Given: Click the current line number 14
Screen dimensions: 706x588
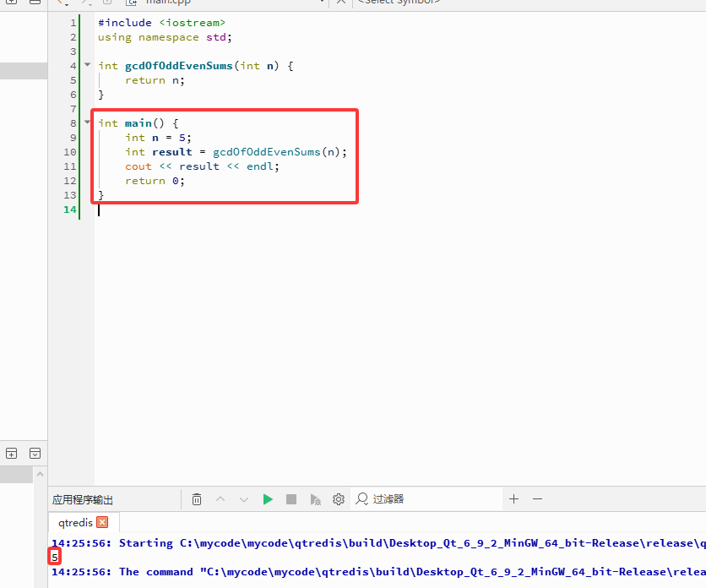Looking at the screenshot, I should (70, 210).
